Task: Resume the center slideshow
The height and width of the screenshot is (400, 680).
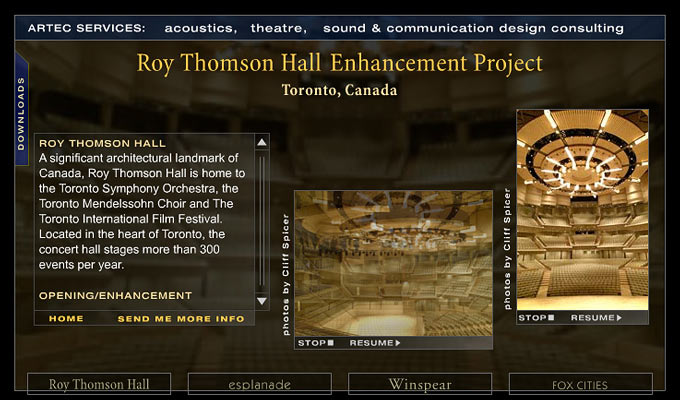Action: [375, 343]
